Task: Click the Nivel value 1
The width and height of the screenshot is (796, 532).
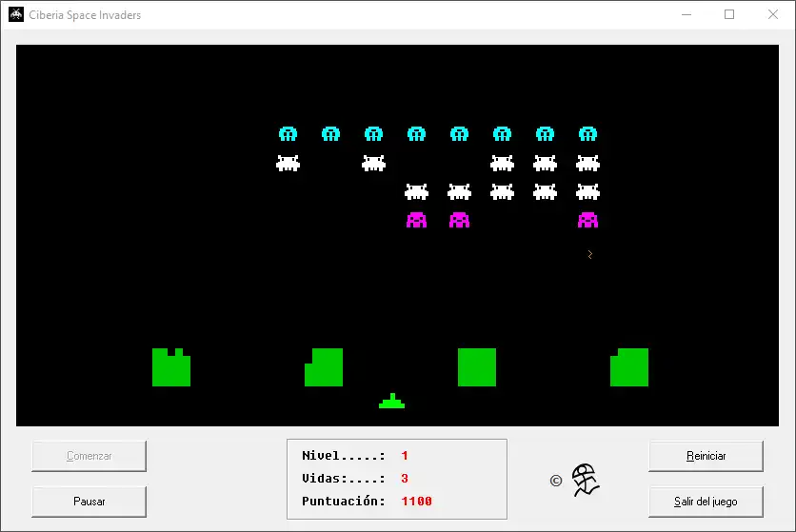Action: click(405, 455)
